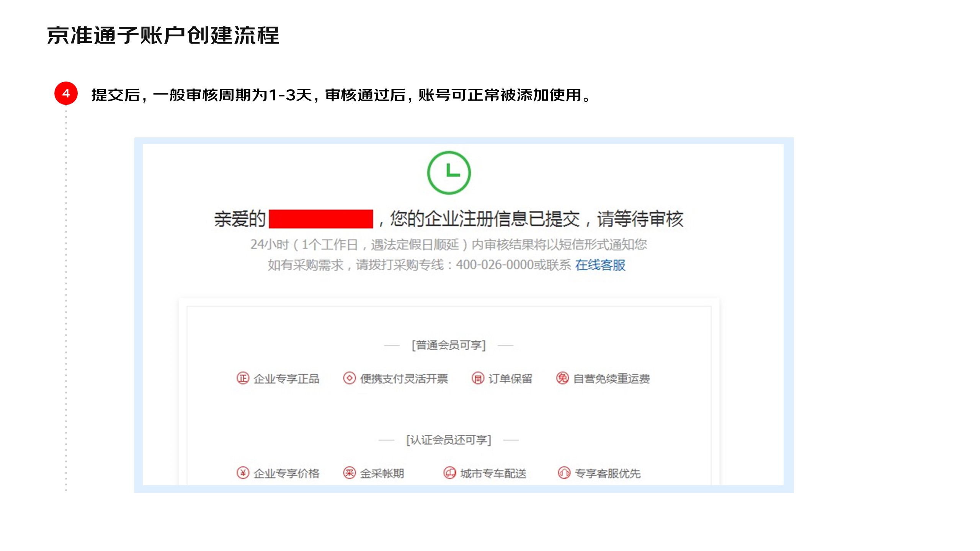Click the step 4 instruction 提交后 sentence
This screenshot has height=551, width=980.
click(342, 95)
